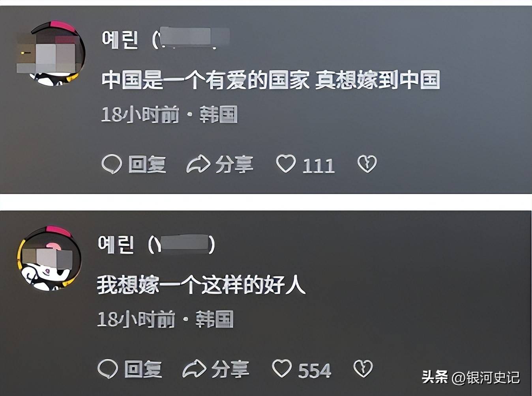Click 回复 text on the second comment

tap(143, 370)
